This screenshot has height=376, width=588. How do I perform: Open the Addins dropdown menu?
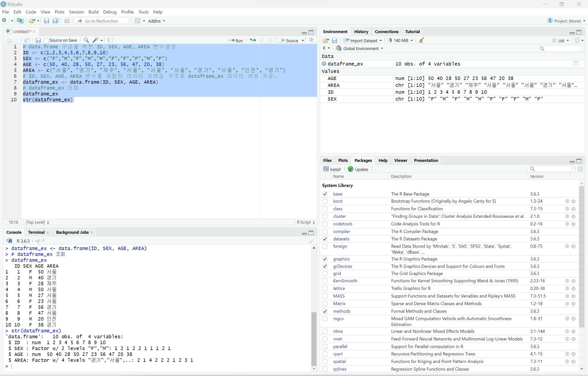point(156,21)
